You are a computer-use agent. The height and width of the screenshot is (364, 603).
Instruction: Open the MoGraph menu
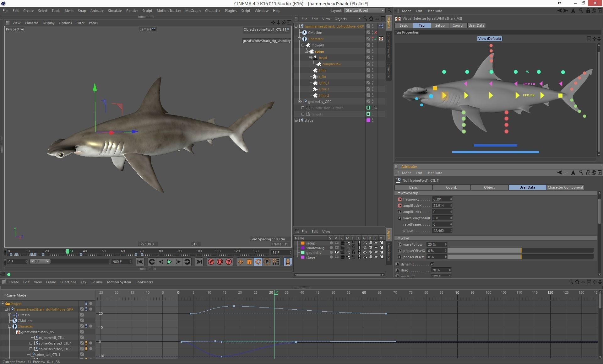click(193, 11)
